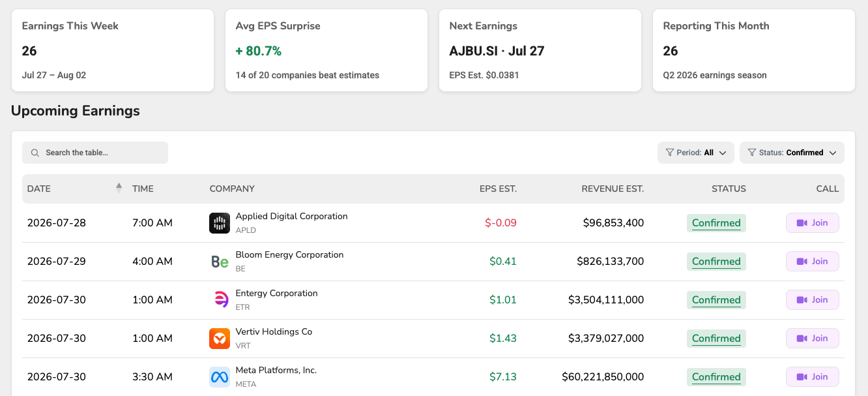Viewport: 868px width, 396px height.
Task: Join the Applied Digital Corporation call
Action: [812, 223]
